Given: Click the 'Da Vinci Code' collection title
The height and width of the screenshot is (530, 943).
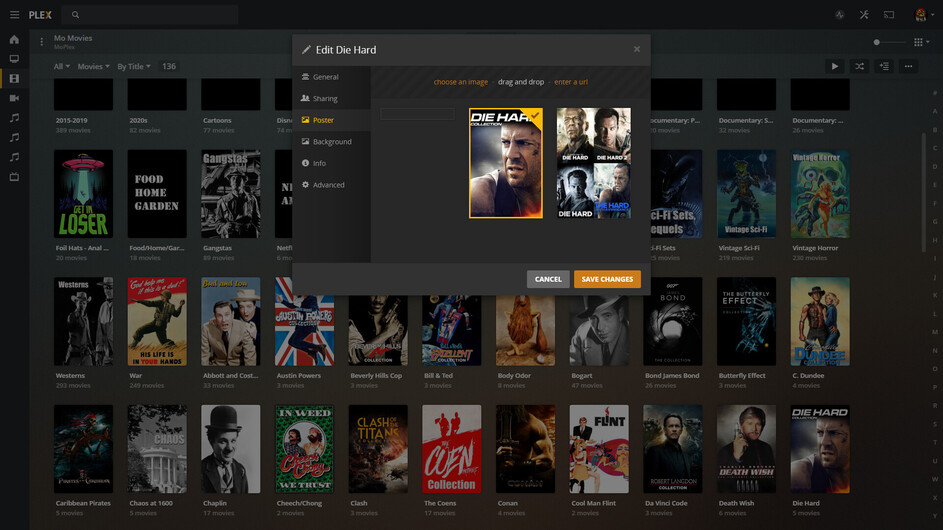Looking at the screenshot, I should 666,503.
